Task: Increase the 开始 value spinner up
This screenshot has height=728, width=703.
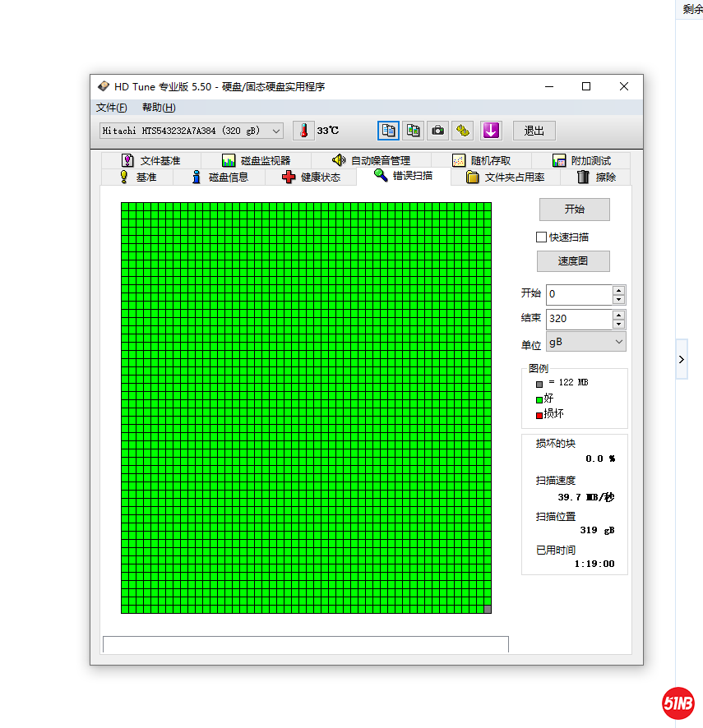Action: point(618,291)
